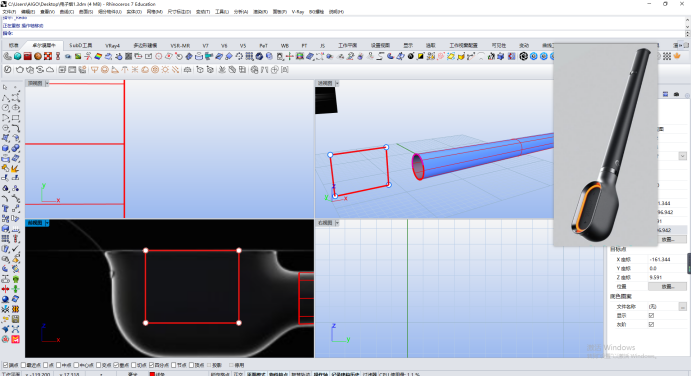Toggle the 正交 (Ortho) status bar button

238,374
